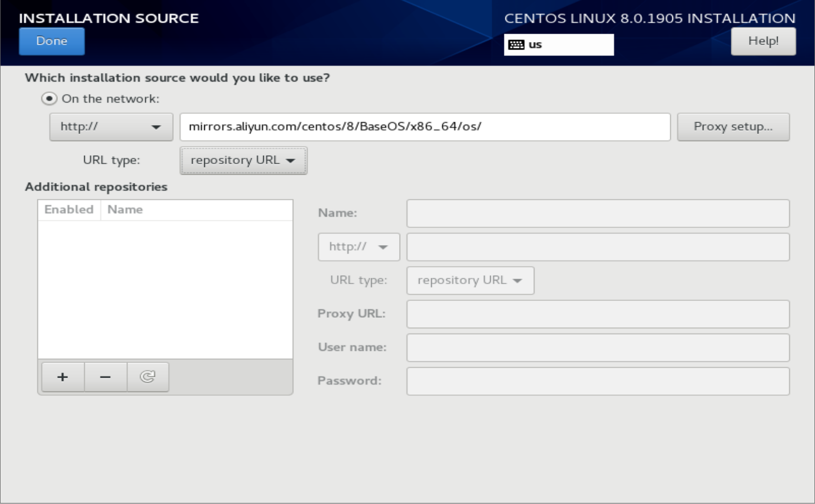Click the plus icon to add repository

[x=63, y=377]
